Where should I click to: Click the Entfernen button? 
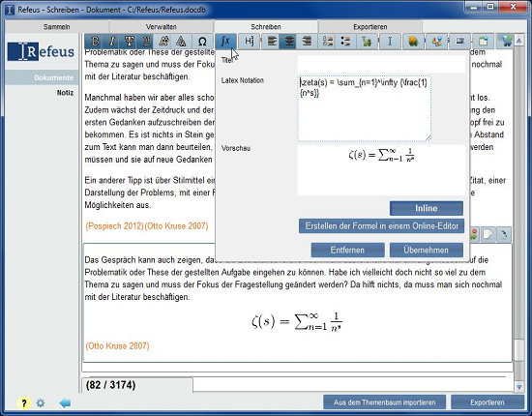point(347,250)
